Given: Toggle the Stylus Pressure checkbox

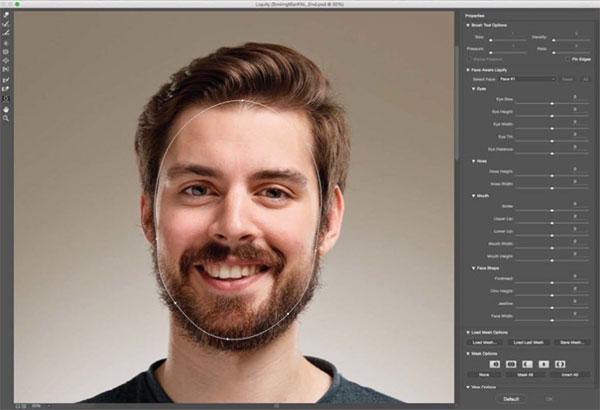Looking at the screenshot, I should pyautogui.click(x=470, y=59).
